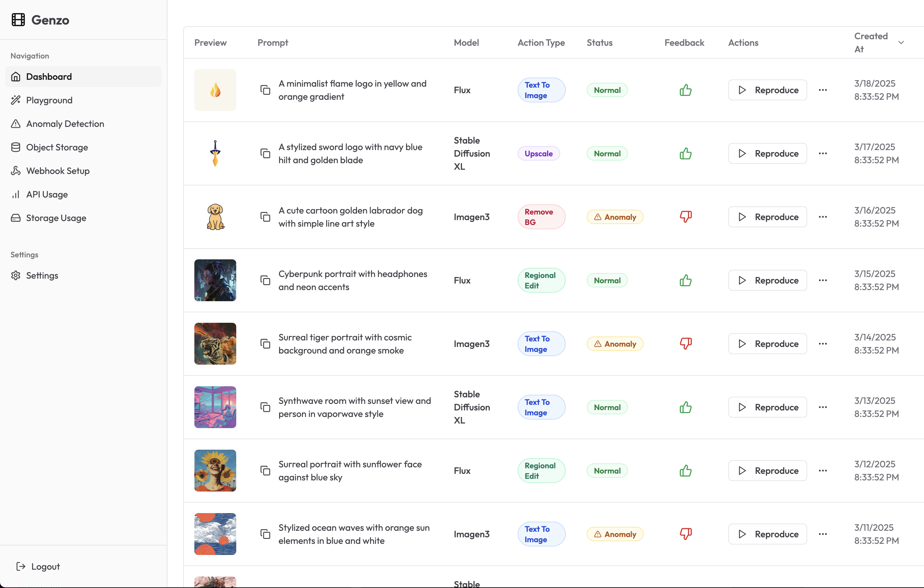Click thumbs-up on the flame logo row
Viewport: 924px width, 588px height.
point(685,90)
